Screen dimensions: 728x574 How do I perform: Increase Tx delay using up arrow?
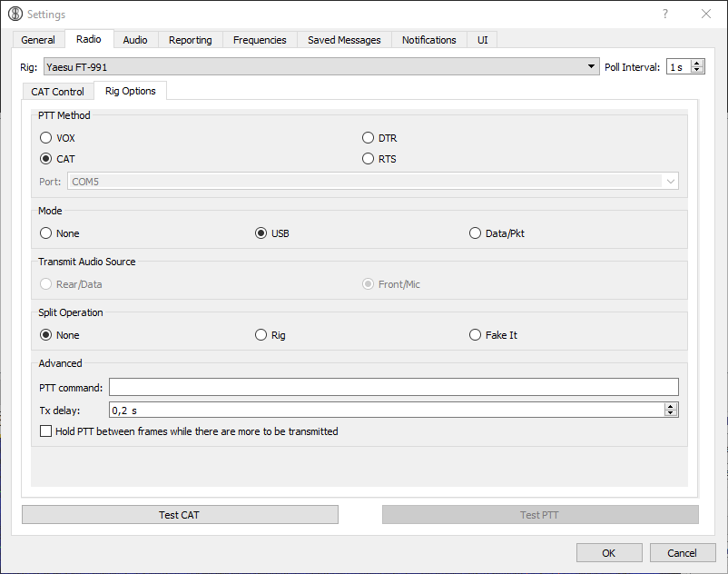671,407
